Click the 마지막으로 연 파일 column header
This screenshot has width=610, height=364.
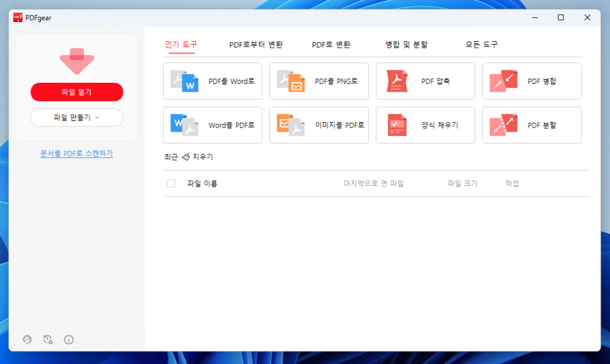374,183
